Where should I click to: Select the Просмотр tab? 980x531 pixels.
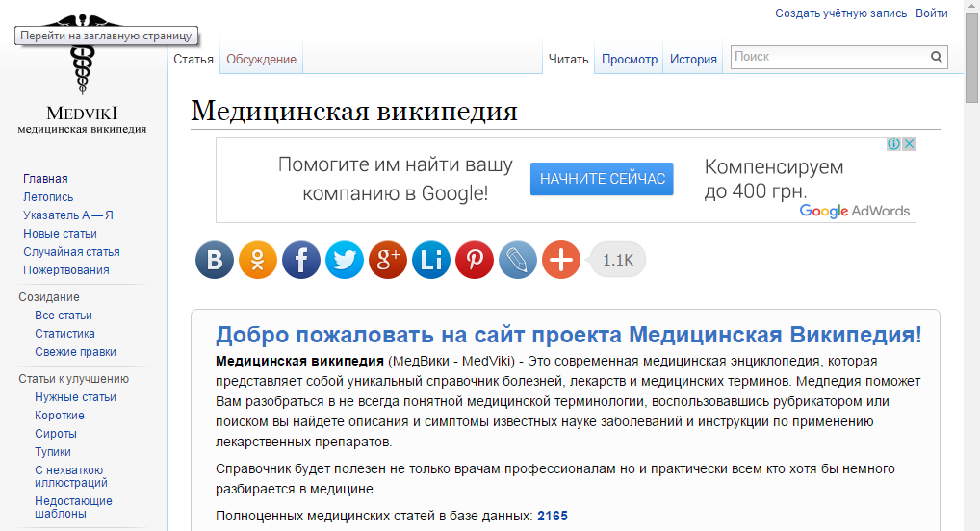tap(630, 59)
